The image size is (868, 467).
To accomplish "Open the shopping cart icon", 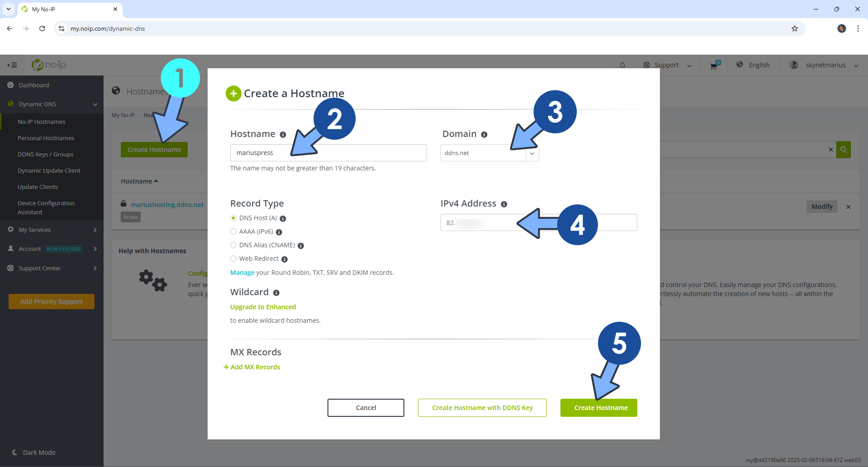I will pyautogui.click(x=714, y=66).
